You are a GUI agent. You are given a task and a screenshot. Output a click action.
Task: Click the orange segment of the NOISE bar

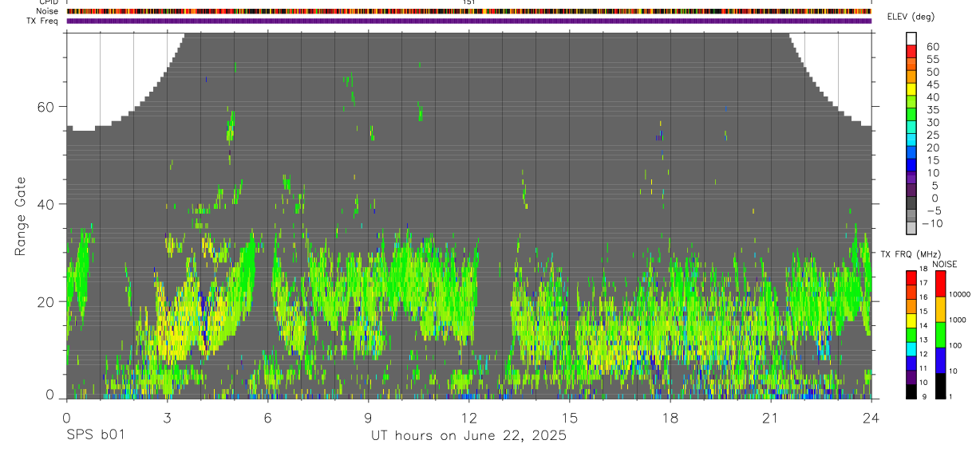pos(941,309)
